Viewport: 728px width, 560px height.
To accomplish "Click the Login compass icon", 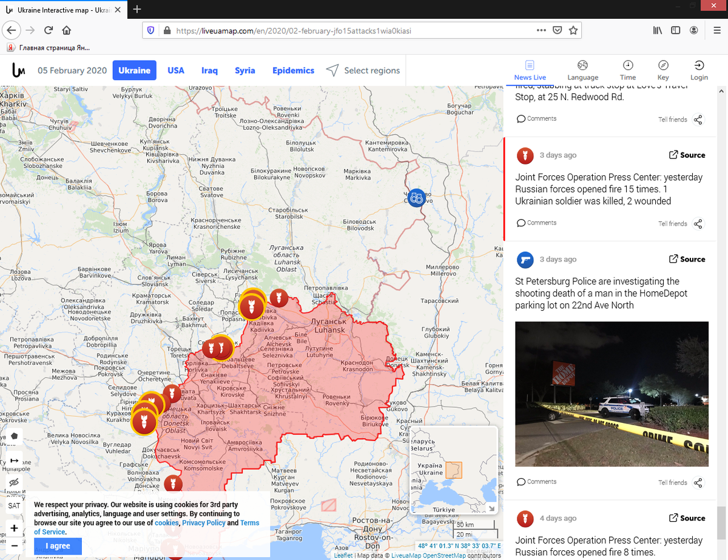I will pos(699,70).
